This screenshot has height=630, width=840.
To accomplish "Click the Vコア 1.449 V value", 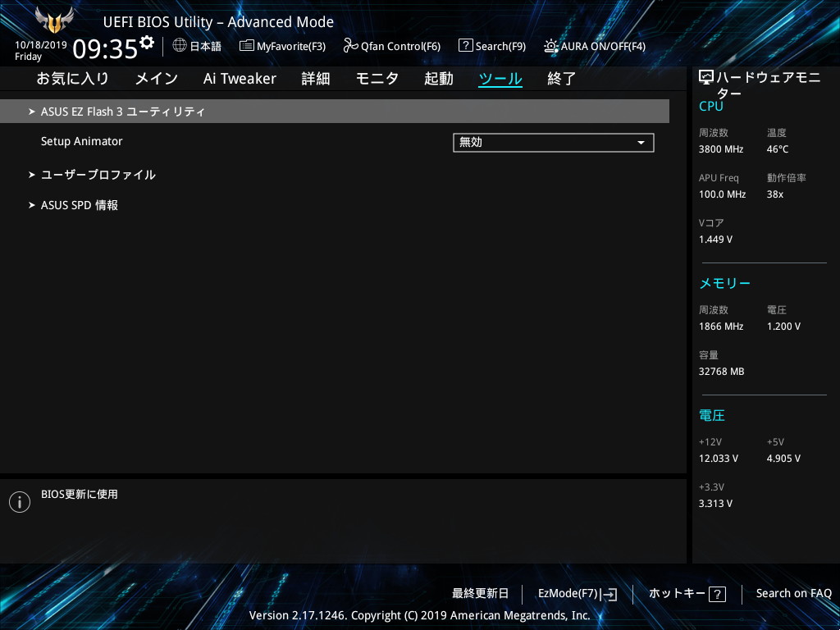I will (x=715, y=240).
